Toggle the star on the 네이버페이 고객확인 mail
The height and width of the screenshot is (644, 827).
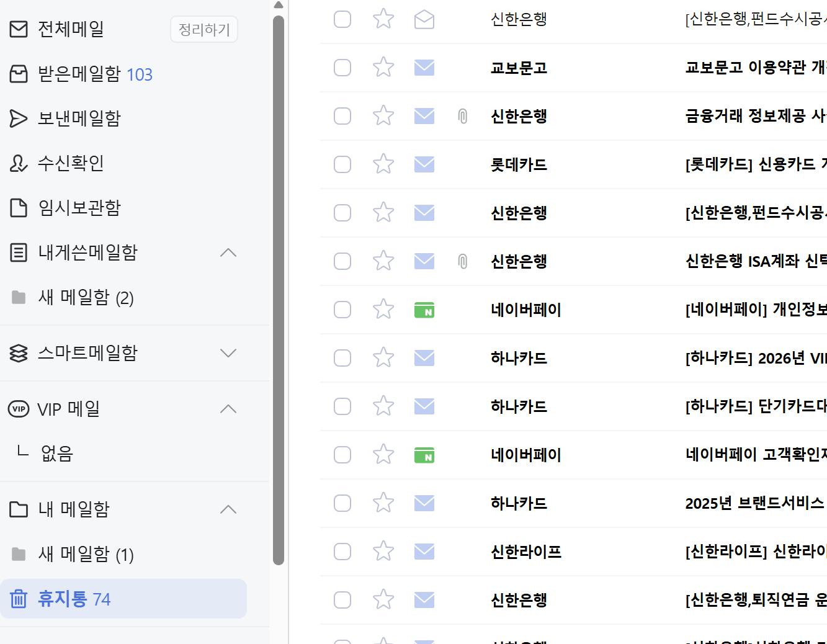[383, 454]
